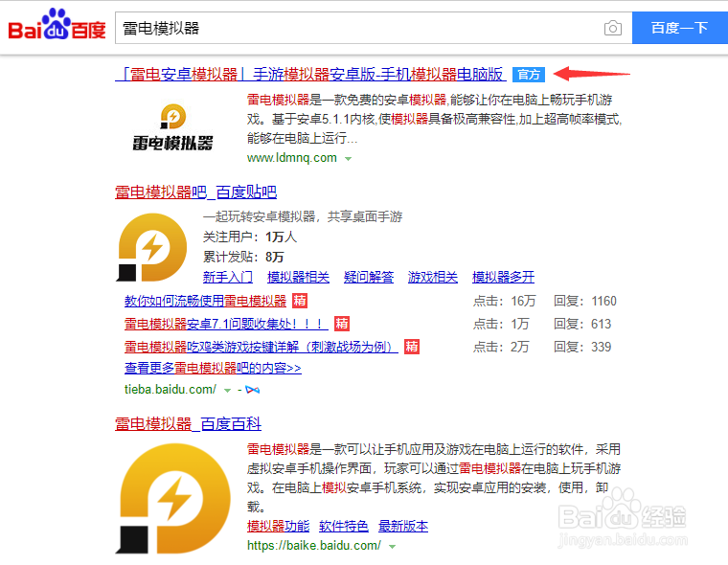Open the Baidu logo home link
The width and height of the screenshot is (728, 565).
pos(57,25)
